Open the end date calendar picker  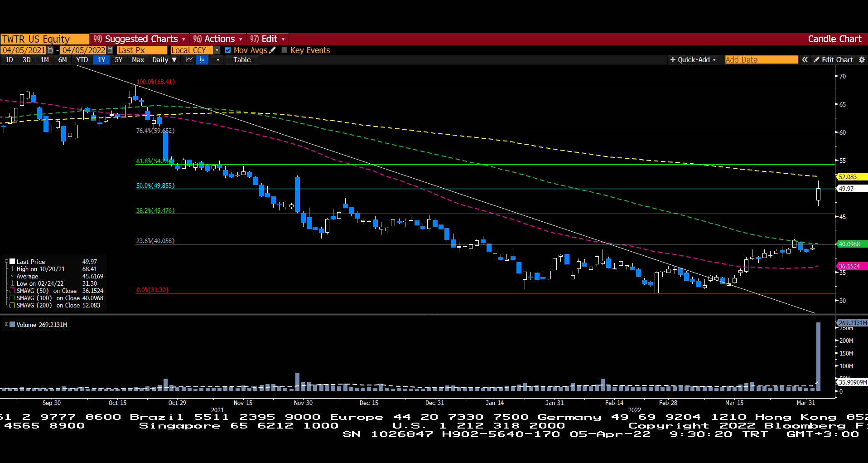pyautogui.click(x=110, y=50)
